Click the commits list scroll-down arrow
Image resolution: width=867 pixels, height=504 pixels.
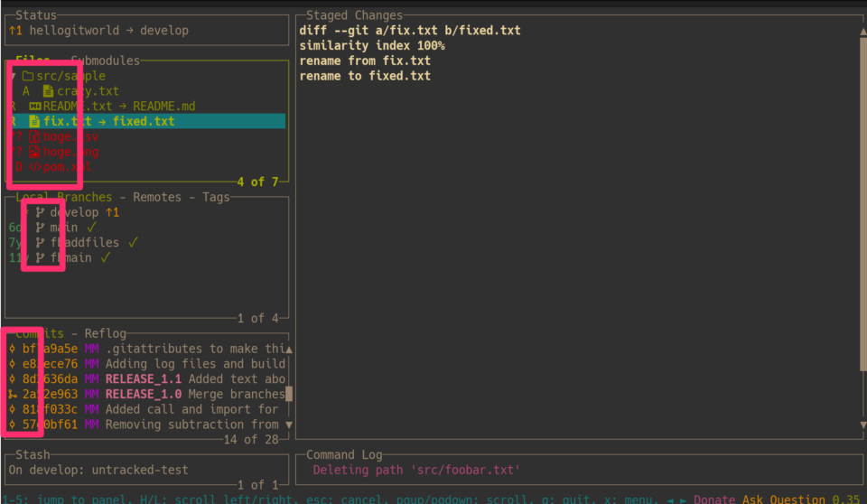[x=289, y=425]
